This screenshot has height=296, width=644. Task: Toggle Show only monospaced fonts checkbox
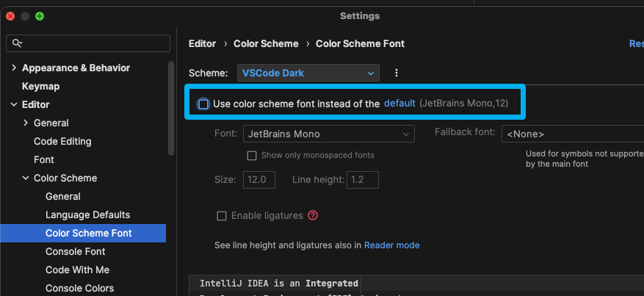tap(252, 155)
